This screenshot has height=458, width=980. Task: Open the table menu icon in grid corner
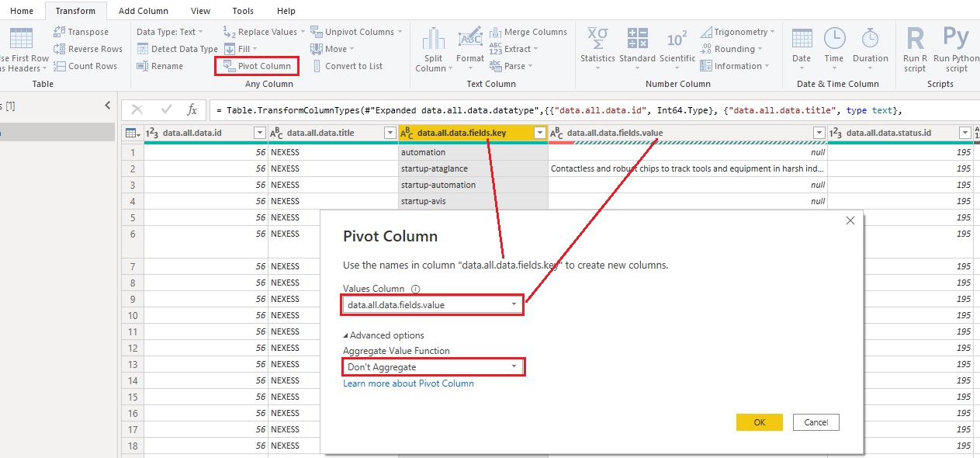133,133
